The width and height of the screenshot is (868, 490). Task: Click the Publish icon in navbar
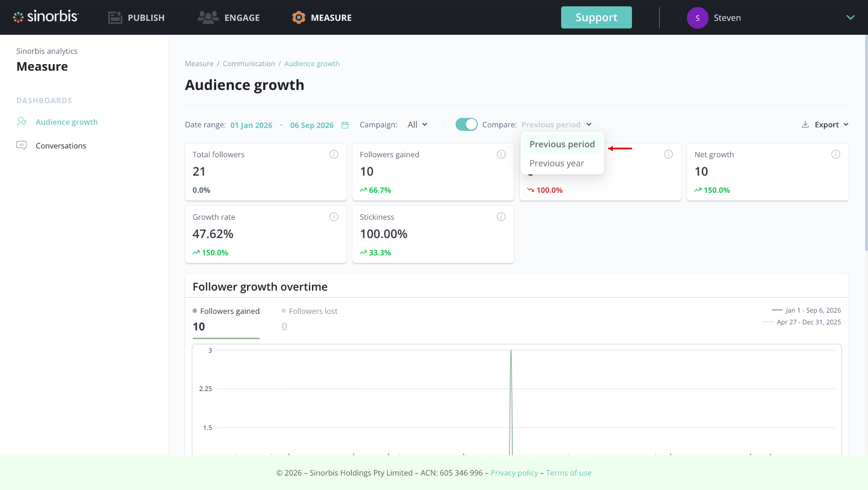coord(115,17)
